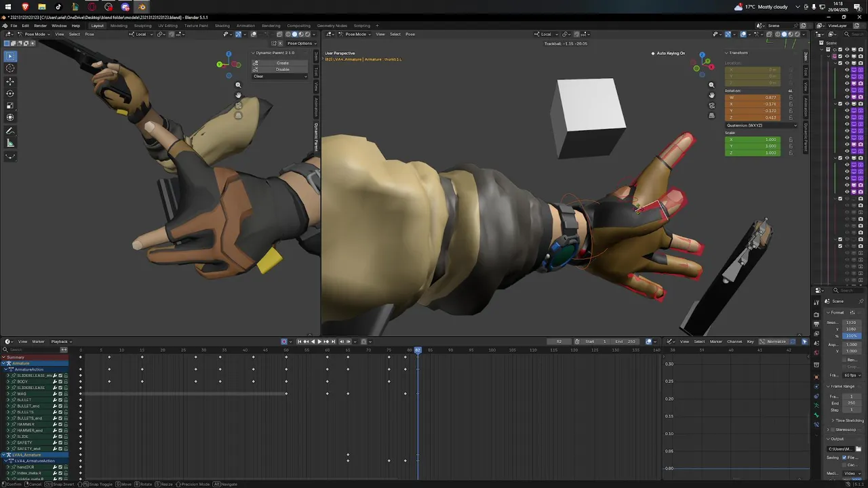Jump to the last frame in timeline
The image size is (868, 488).
click(x=333, y=342)
